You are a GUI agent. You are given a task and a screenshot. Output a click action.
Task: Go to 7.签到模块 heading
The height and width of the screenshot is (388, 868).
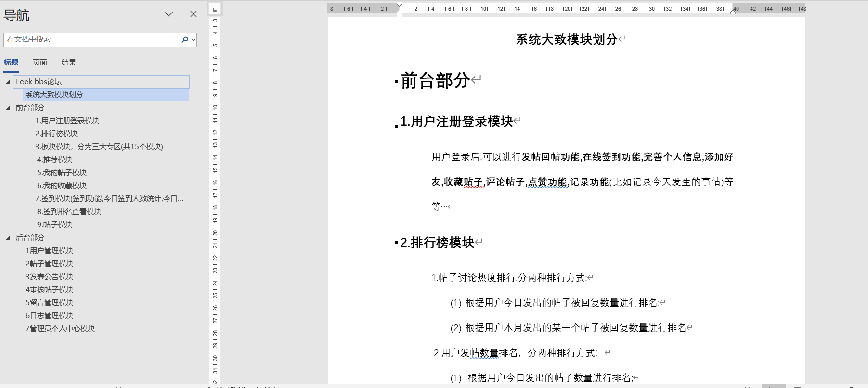click(109, 199)
